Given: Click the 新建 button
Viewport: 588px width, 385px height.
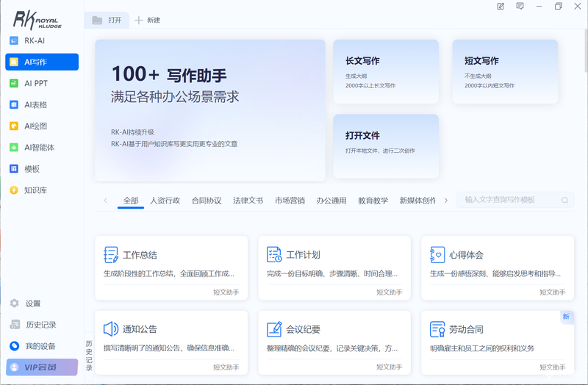Looking at the screenshot, I should click(148, 21).
